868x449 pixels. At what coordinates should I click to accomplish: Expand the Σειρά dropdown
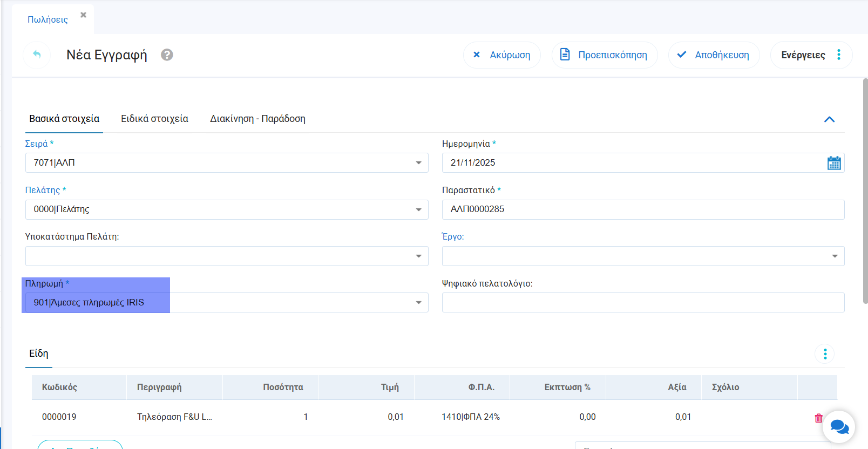tap(418, 163)
